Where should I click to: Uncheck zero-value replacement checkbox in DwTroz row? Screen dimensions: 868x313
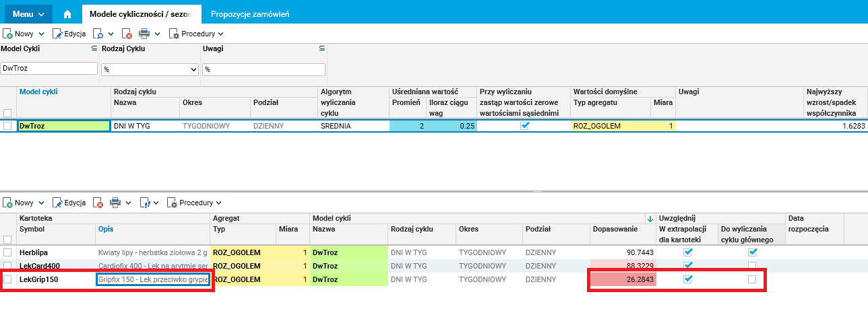(524, 126)
